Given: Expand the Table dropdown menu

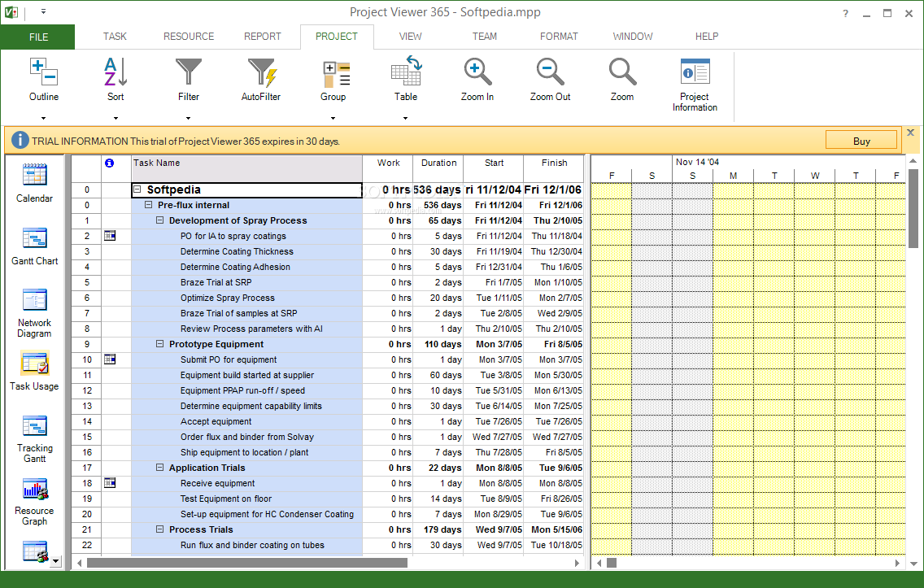Looking at the screenshot, I should 405,118.
